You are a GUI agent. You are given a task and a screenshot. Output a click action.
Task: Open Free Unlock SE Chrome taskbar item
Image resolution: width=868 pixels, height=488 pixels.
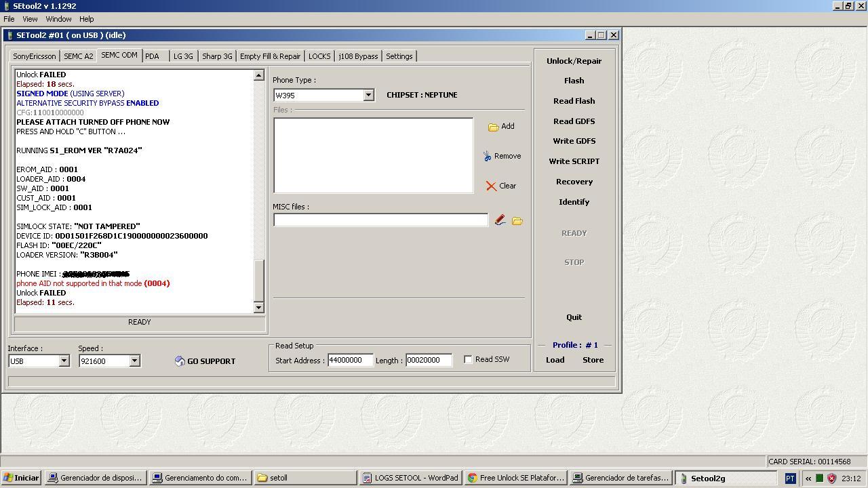(x=515, y=478)
